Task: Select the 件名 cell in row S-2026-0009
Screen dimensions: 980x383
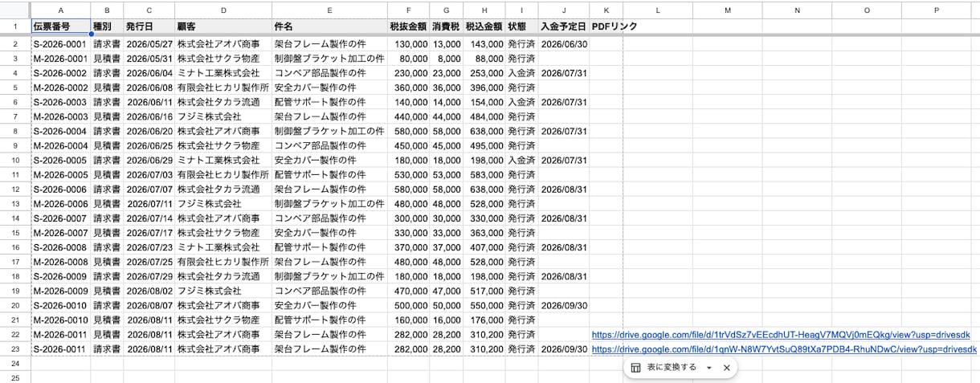Action: pos(329,276)
